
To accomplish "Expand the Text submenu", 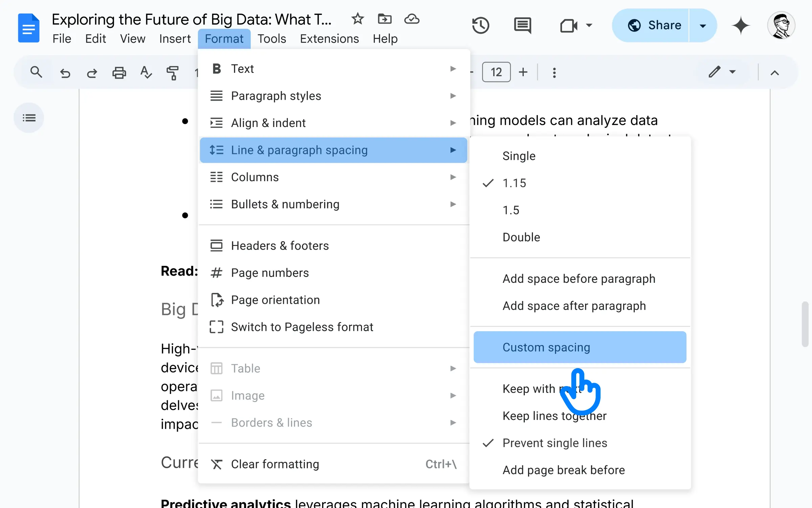I will point(334,69).
